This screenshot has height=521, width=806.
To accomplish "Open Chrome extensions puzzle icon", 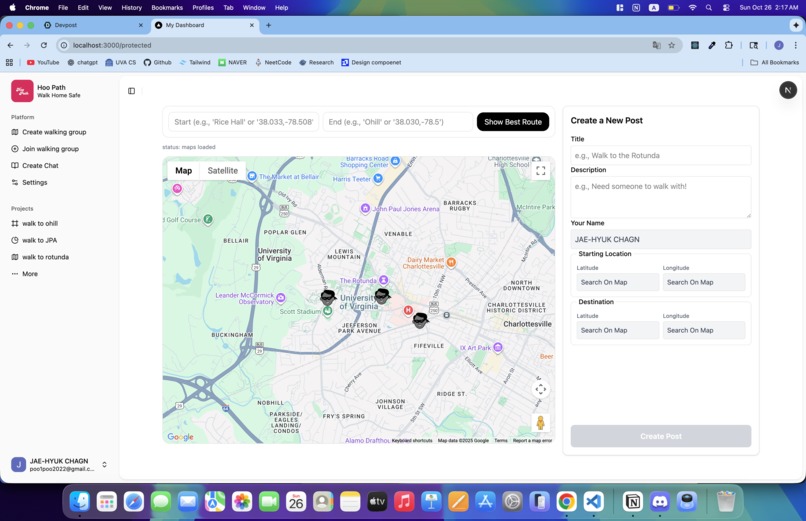I will coord(728,45).
